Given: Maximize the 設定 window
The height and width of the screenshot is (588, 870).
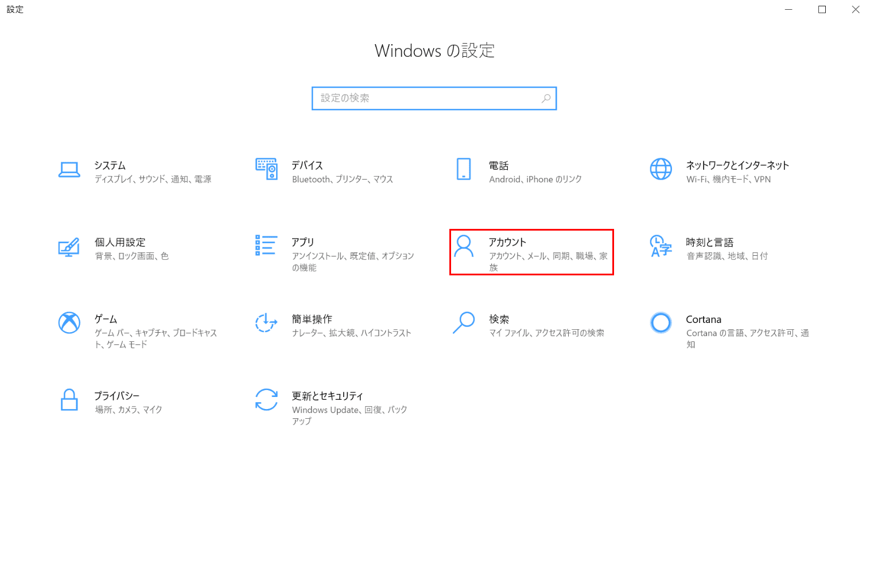Looking at the screenshot, I should click(822, 10).
